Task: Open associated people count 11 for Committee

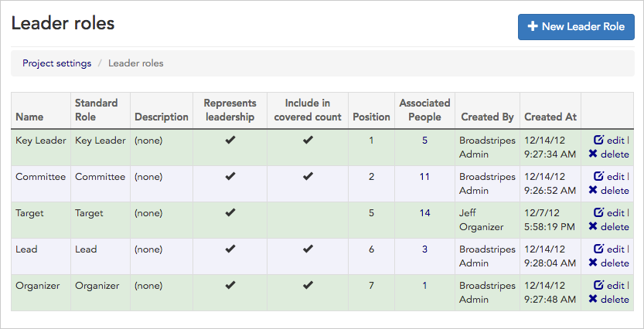Action: click(x=424, y=177)
